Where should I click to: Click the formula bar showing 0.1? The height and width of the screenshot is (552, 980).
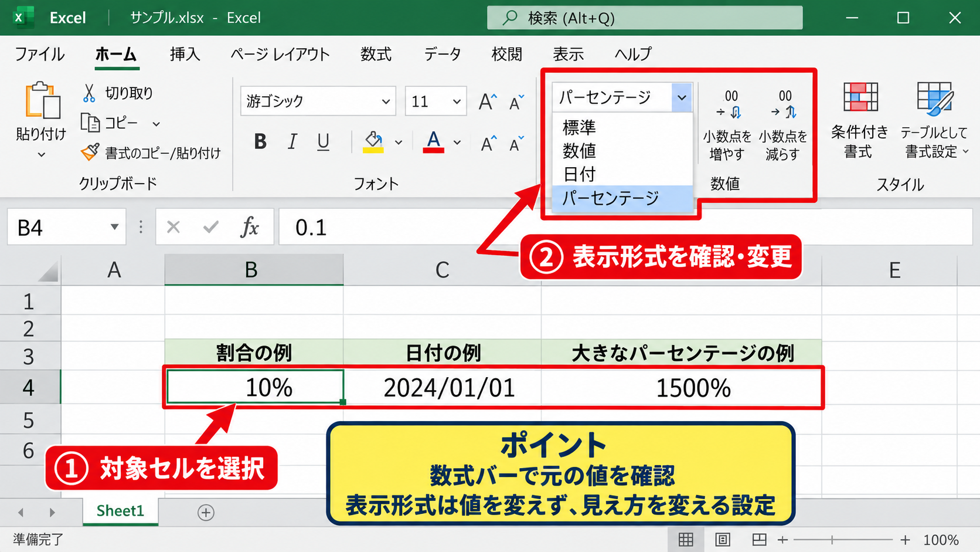[x=625, y=226]
